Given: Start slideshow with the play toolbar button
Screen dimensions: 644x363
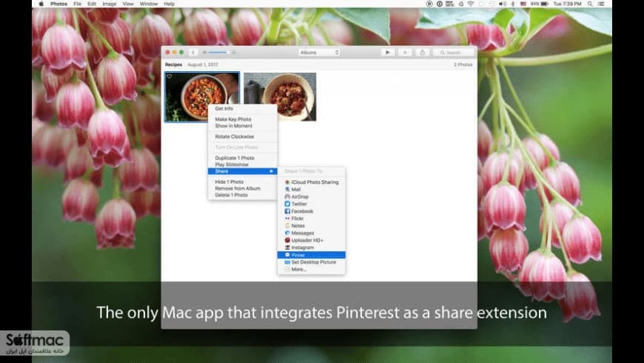Looking at the screenshot, I should click(387, 53).
